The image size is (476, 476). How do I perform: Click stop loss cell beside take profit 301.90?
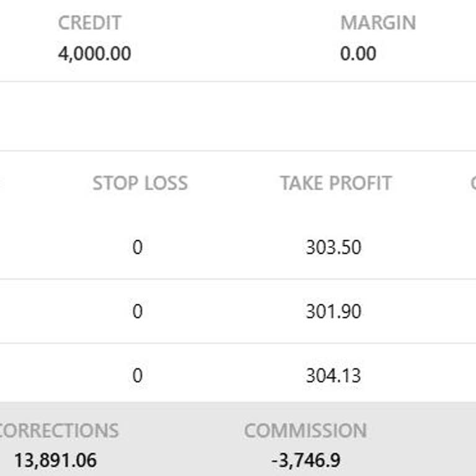pos(137,311)
